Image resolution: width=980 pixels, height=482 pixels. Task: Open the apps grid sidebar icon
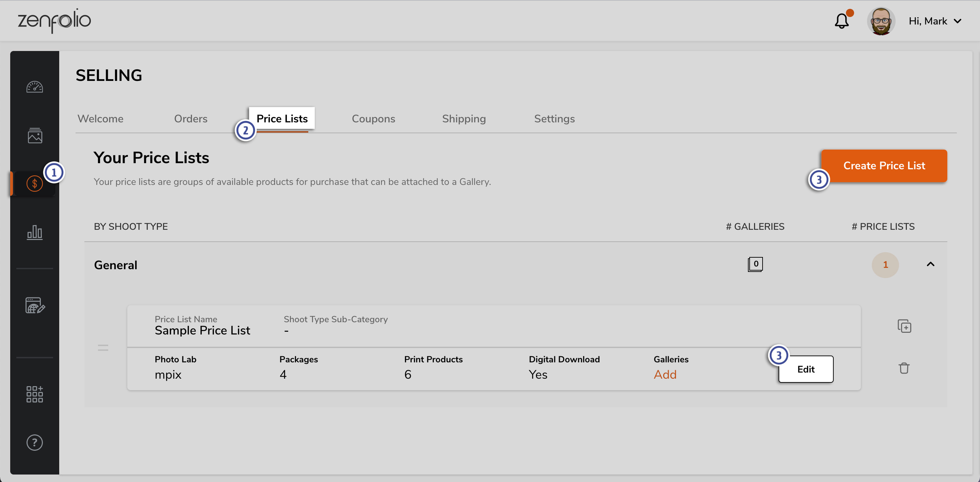point(35,394)
